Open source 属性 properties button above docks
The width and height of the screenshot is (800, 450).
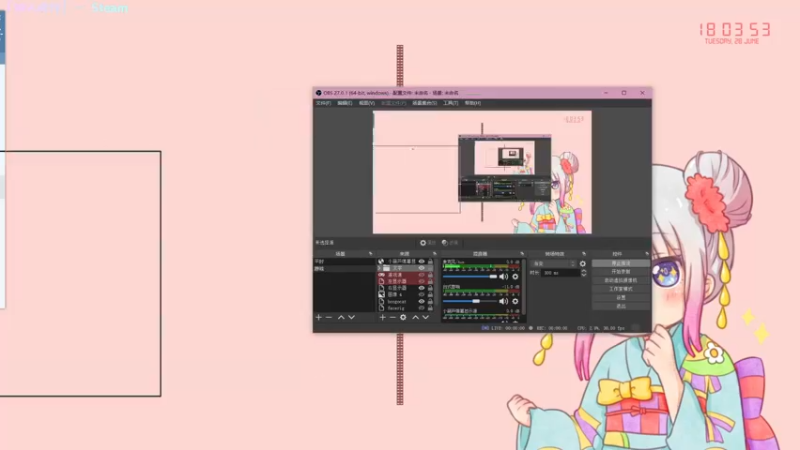[x=428, y=243]
